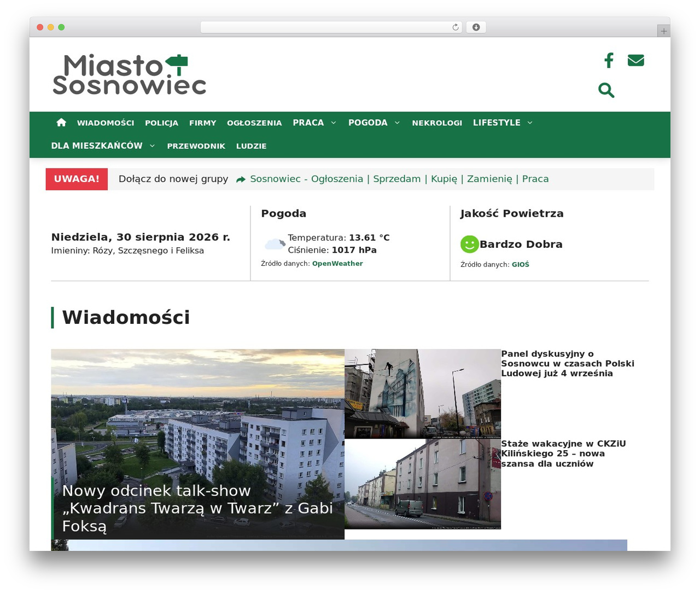Open a new browser tab with plus button

(x=663, y=31)
